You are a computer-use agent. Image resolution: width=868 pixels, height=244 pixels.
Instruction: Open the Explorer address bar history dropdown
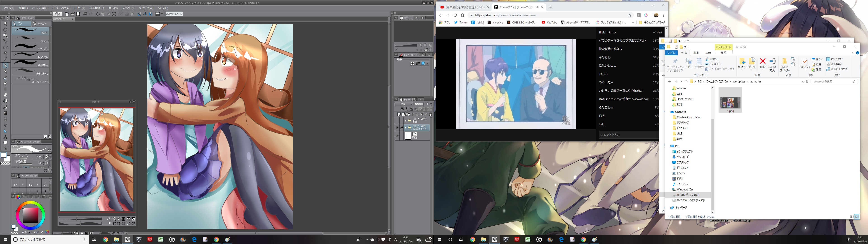tap(803, 82)
